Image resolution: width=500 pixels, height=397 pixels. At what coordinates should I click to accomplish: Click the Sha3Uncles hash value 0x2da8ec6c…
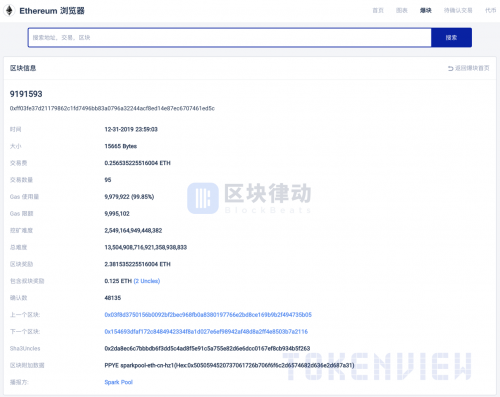[x=207, y=348]
